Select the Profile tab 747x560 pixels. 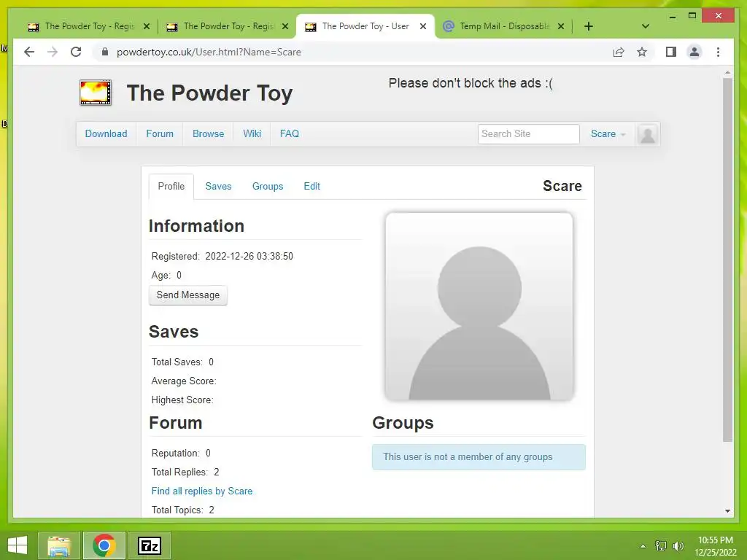pyautogui.click(x=171, y=186)
